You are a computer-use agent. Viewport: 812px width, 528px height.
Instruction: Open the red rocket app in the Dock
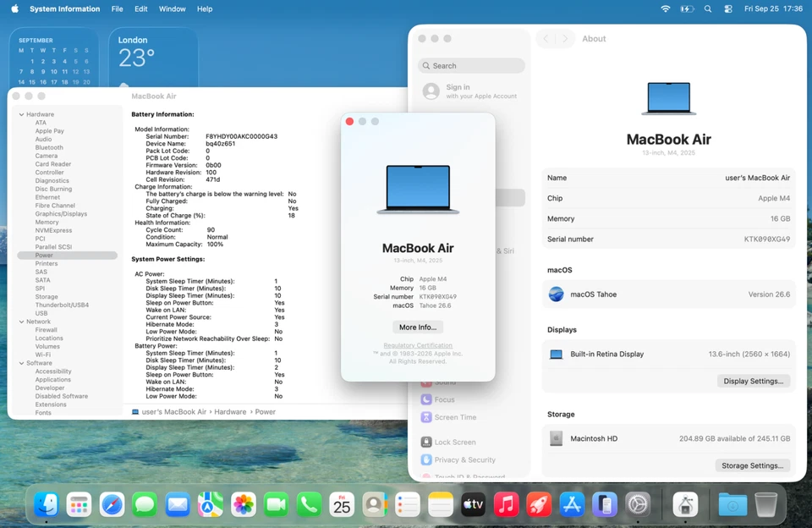click(x=539, y=504)
